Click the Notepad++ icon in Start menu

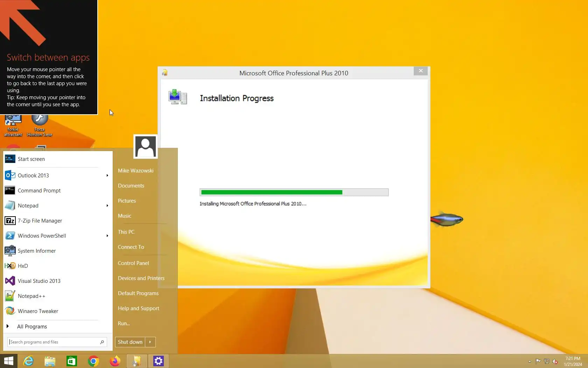[10, 296]
